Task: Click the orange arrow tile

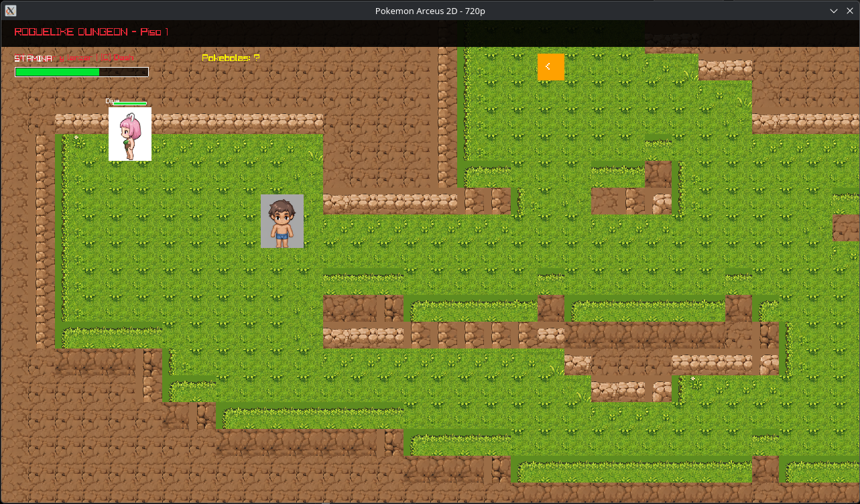Action: 551,67
